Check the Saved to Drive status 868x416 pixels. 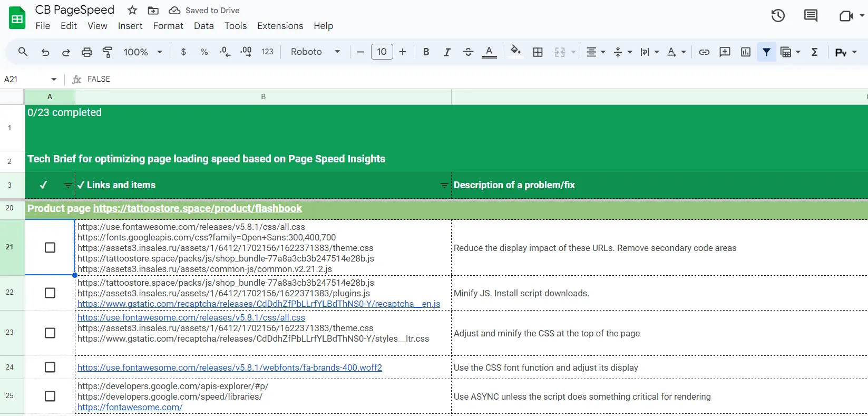pos(204,10)
